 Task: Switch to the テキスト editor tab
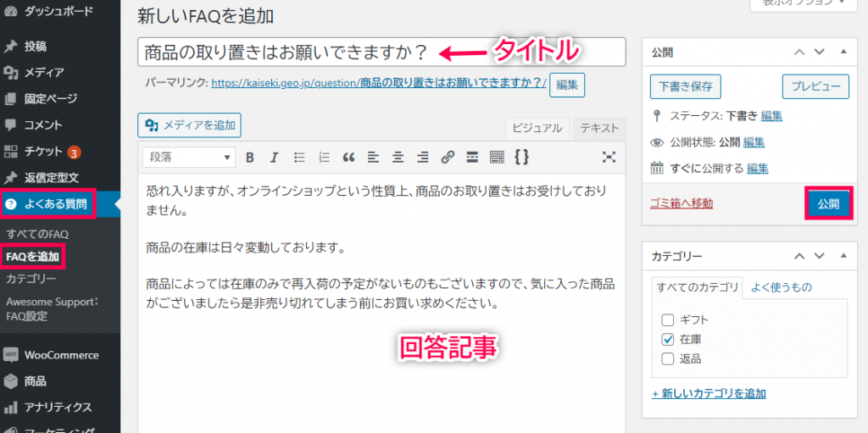[599, 128]
